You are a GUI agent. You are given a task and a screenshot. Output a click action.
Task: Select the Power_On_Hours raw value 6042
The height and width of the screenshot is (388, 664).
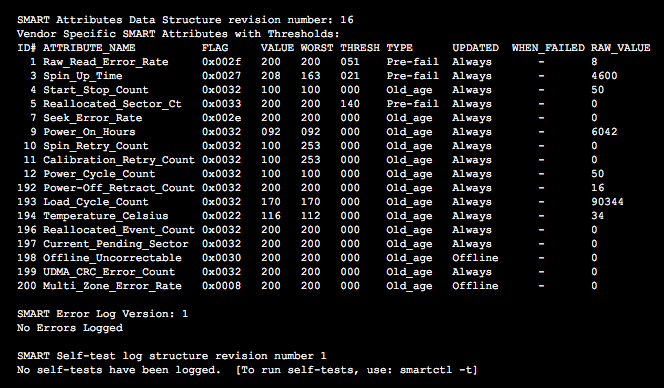pos(604,132)
